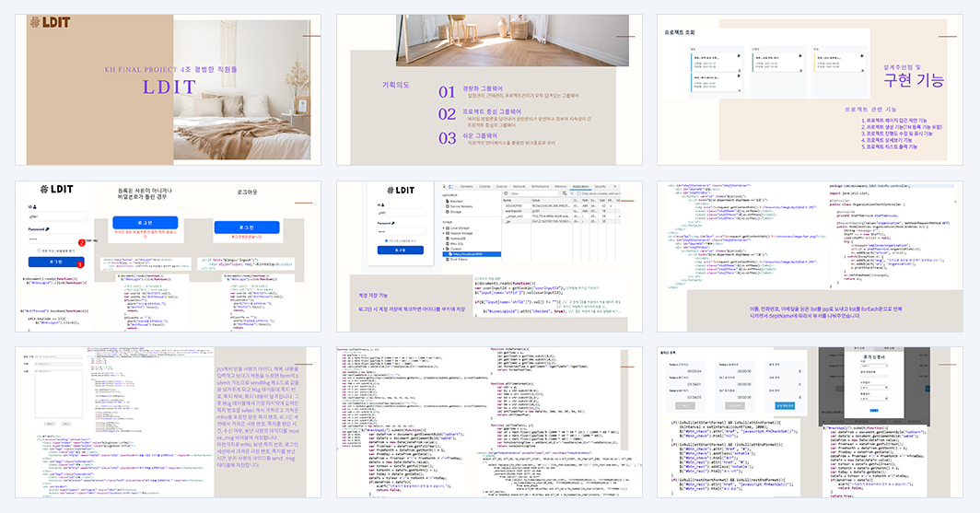
Task: Open the LDIT title slide with bedroom photo
Action: click(169, 90)
